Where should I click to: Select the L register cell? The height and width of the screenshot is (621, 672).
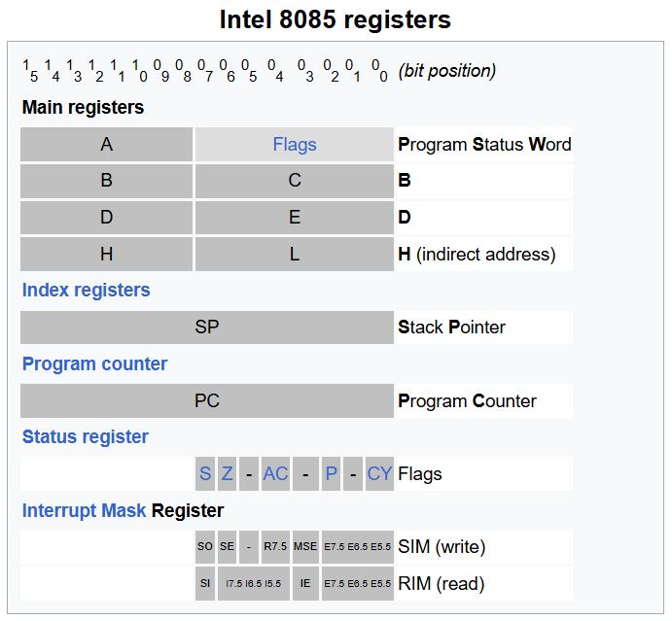[x=294, y=255]
